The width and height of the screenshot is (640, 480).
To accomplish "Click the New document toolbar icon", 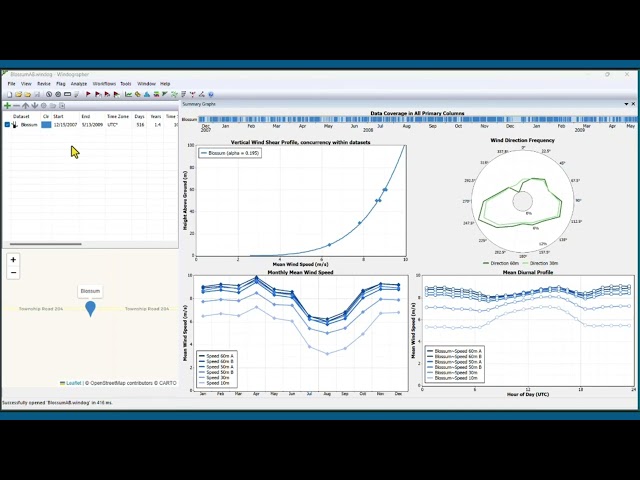I will pos(9,94).
